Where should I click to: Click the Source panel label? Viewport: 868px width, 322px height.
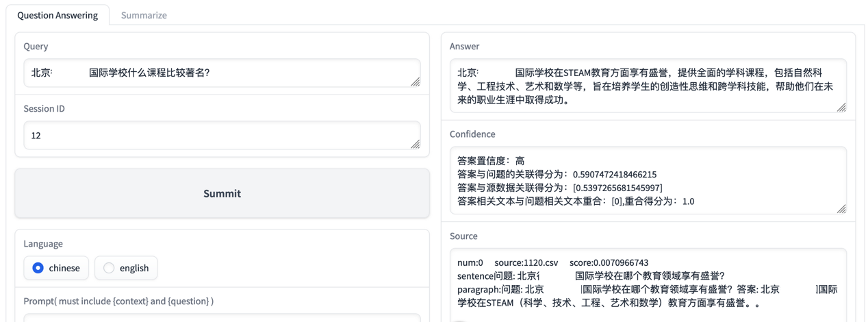[x=463, y=236]
